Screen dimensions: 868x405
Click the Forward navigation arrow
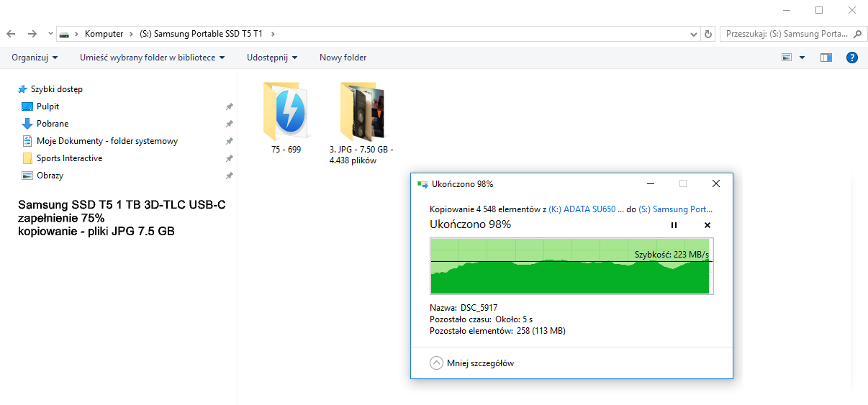click(32, 34)
